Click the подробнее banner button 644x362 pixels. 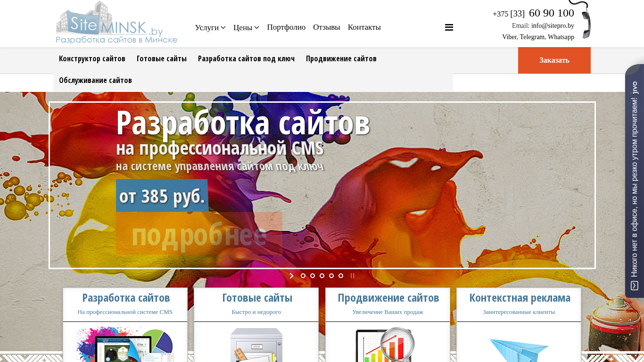coord(199,233)
